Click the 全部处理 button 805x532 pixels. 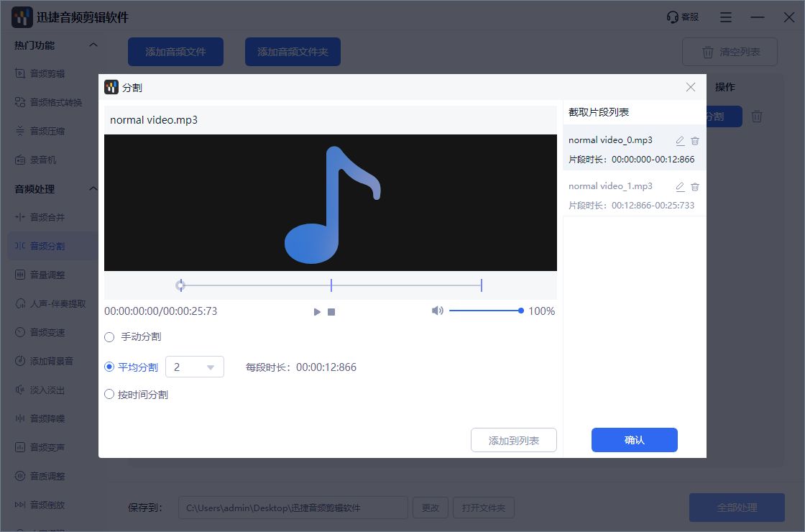tap(737, 508)
